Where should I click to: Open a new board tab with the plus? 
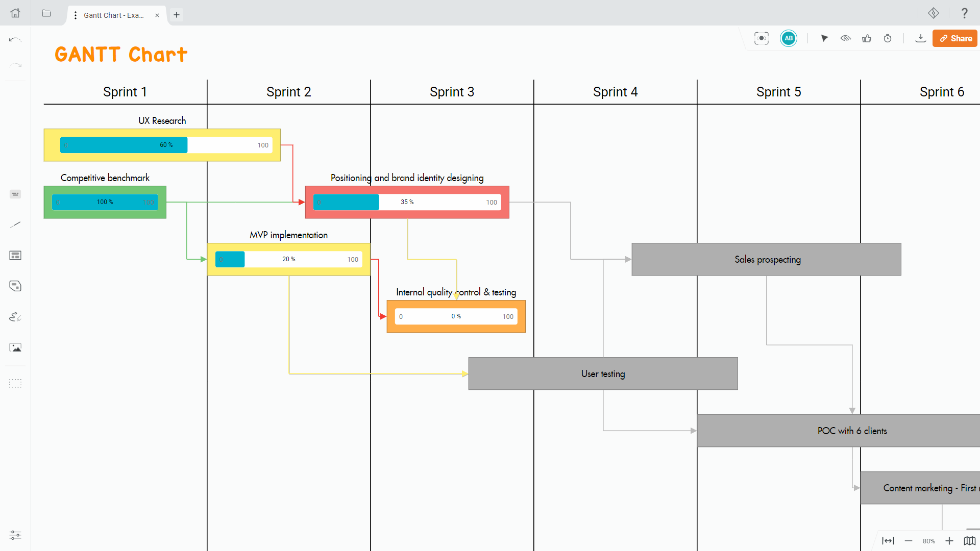click(177, 15)
